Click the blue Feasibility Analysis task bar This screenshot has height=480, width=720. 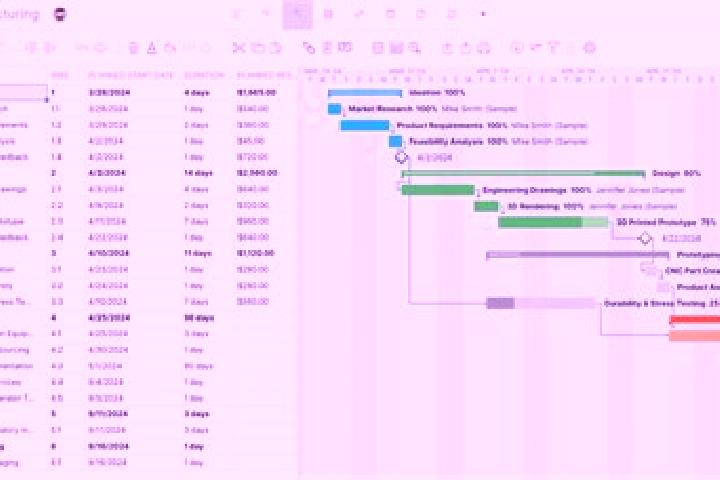point(395,141)
